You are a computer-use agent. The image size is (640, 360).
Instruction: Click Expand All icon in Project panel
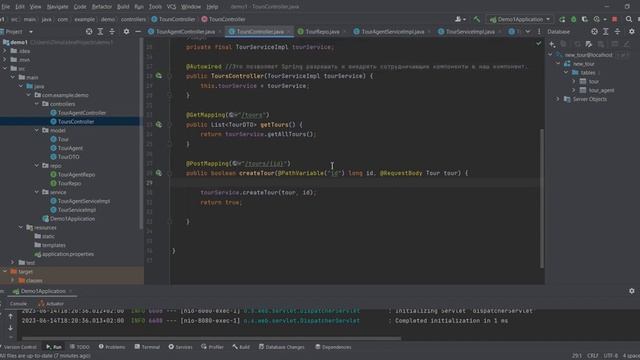100,31
